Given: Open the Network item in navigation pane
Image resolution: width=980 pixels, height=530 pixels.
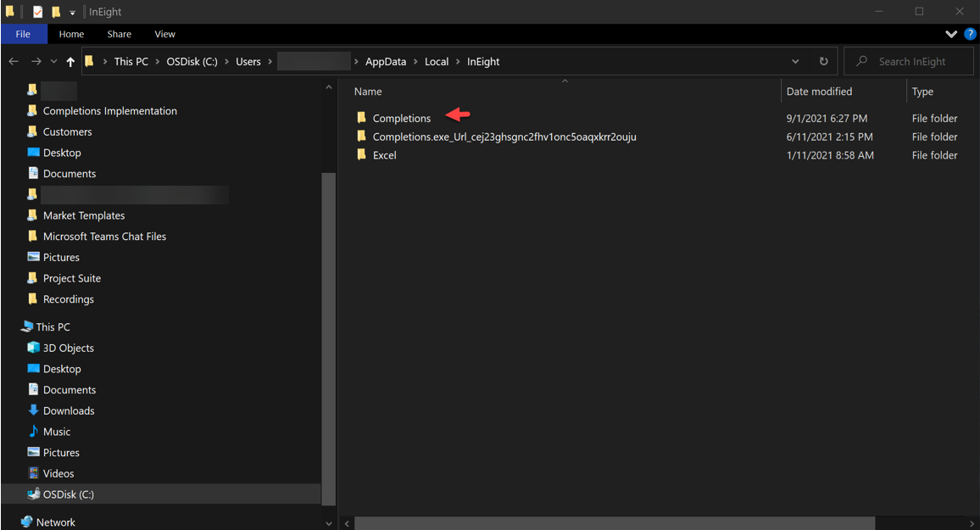Looking at the screenshot, I should click(x=55, y=522).
